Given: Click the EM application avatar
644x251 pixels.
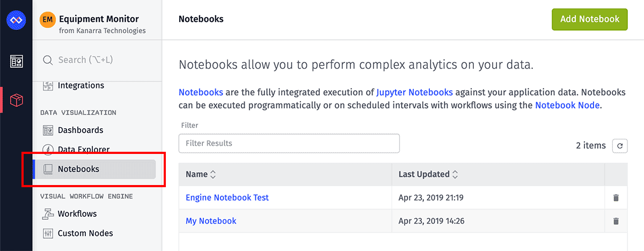Looking at the screenshot, I should tap(48, 19).
